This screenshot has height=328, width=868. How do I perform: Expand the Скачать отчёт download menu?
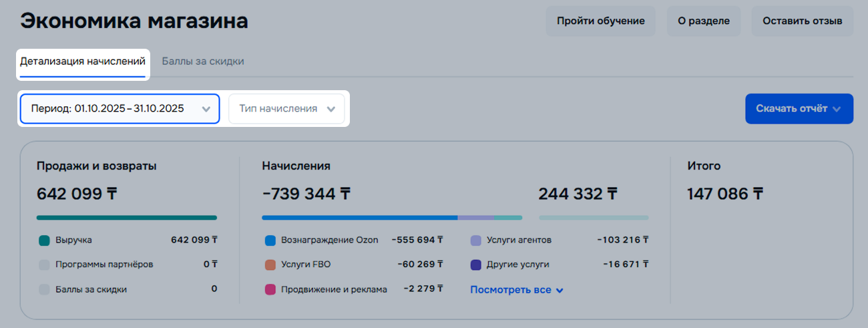799,108
